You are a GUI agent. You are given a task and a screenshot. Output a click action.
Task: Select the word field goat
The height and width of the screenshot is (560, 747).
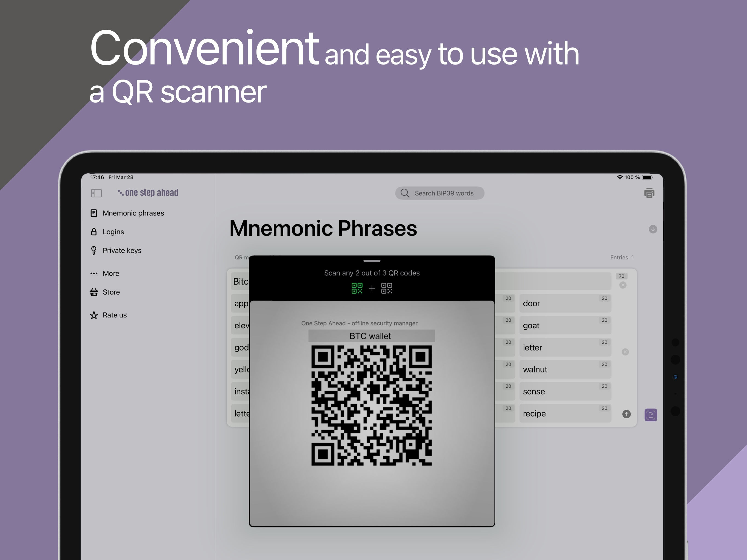(x=565, y=325)
